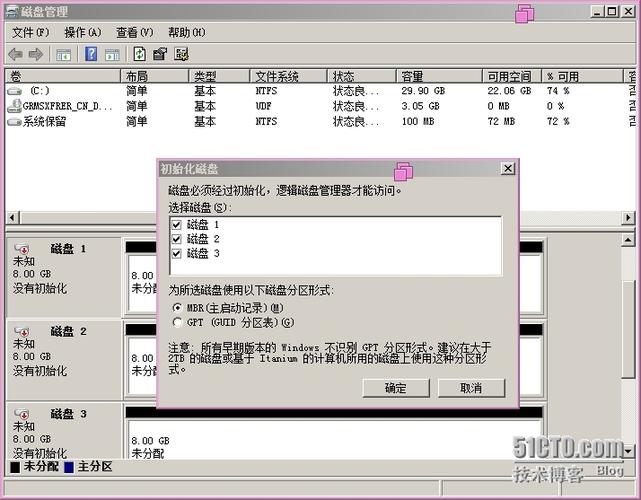Open the 查看(V) menu
Viewport: 641px width, 500px height.
(134, 32)
